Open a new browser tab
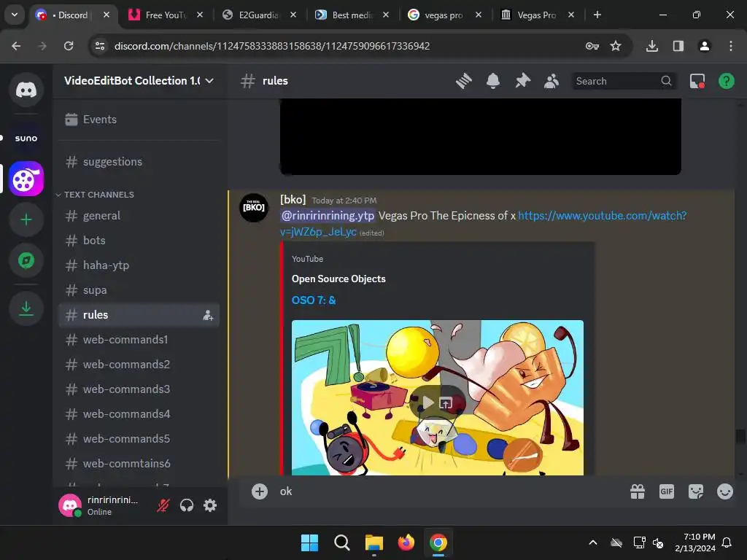The width and height of the screenshot is (747, 560). (597, 15)
